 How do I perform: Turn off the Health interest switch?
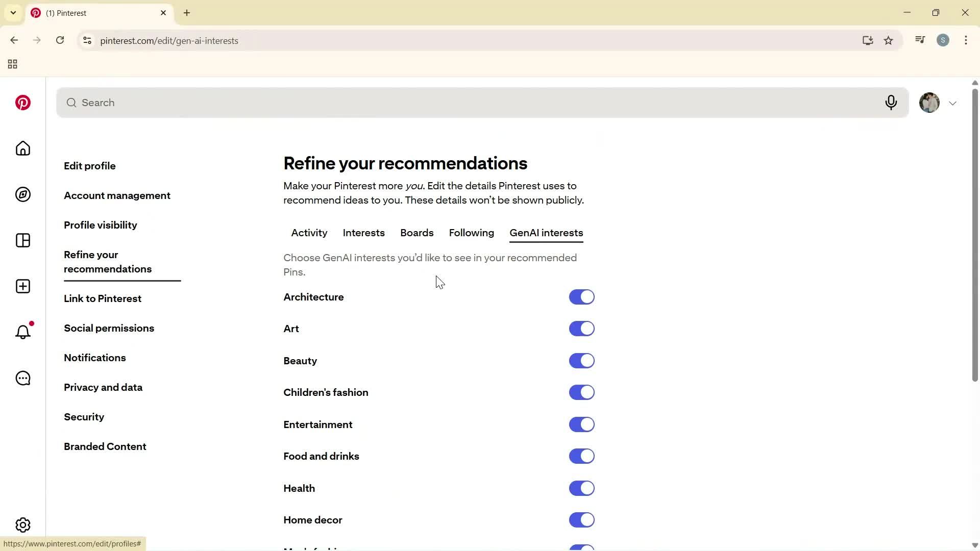tap(582, 488)
